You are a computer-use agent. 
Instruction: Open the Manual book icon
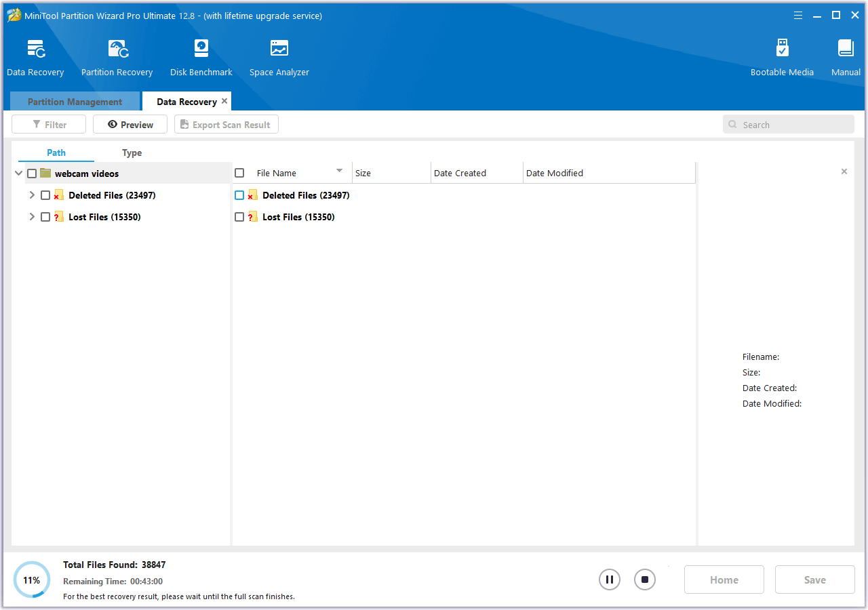(x=846, y=49)
